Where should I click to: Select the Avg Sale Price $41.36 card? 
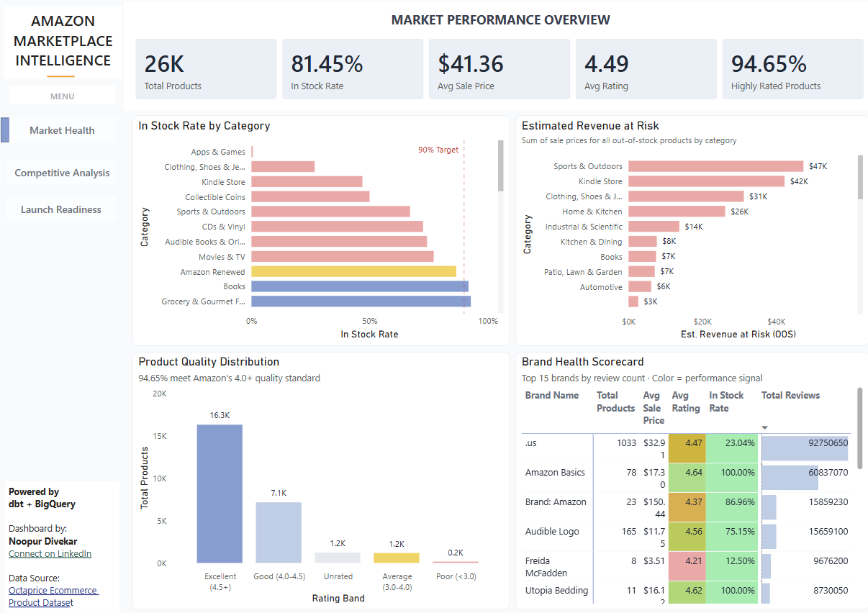tap(499, 69)
